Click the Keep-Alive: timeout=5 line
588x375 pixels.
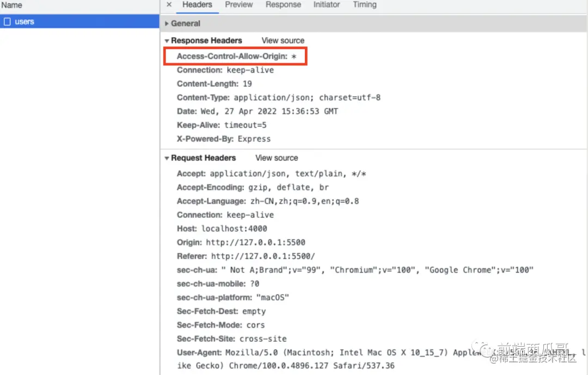point(222,125)
